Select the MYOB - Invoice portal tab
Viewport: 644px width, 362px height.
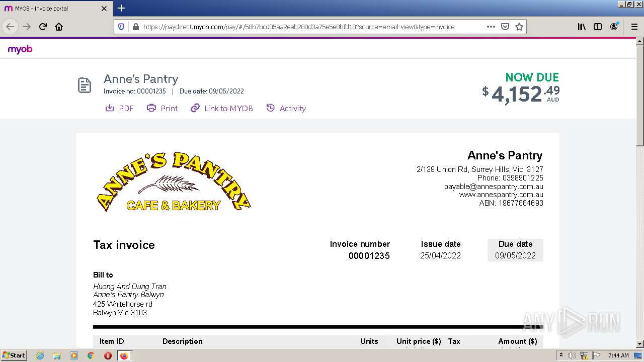point(56,9)
